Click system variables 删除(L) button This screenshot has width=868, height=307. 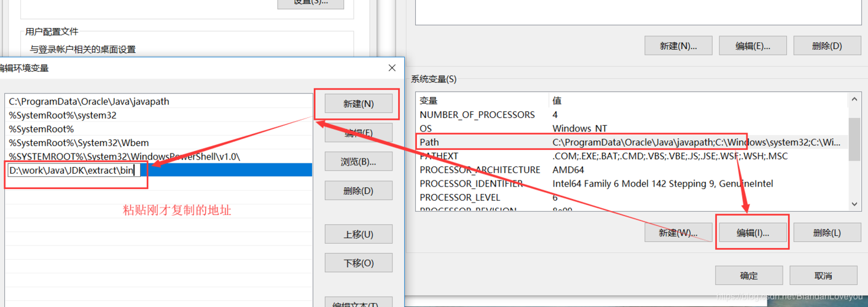point(827,233)
